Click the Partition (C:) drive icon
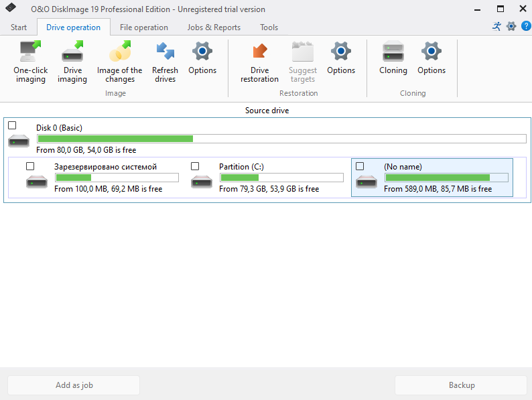 coord(202,182)
